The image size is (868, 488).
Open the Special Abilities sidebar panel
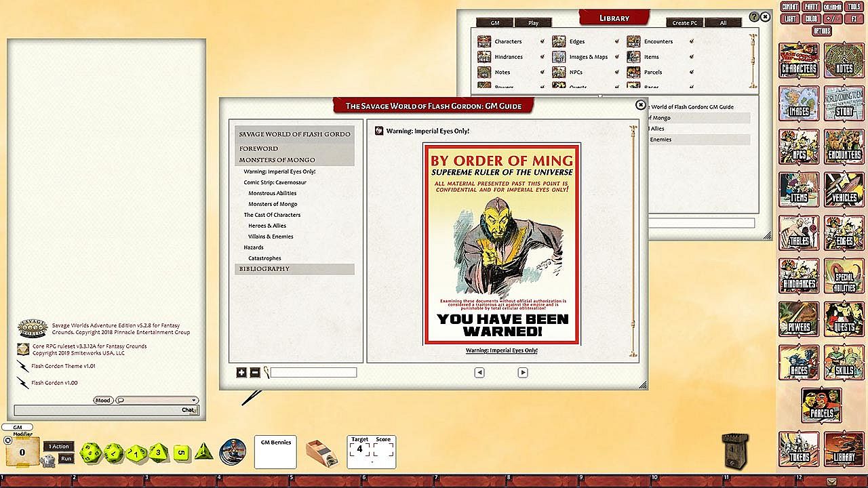pos(844,277)
